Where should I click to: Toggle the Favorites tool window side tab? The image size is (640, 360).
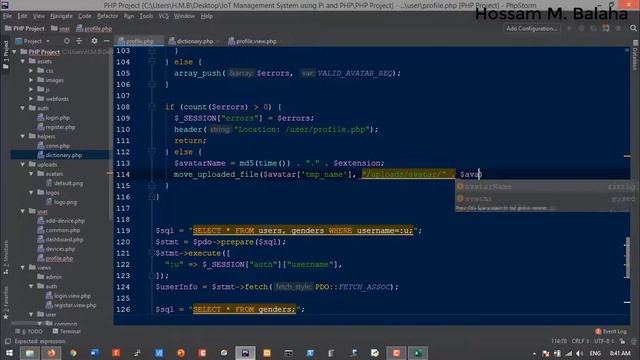(6, 303)
